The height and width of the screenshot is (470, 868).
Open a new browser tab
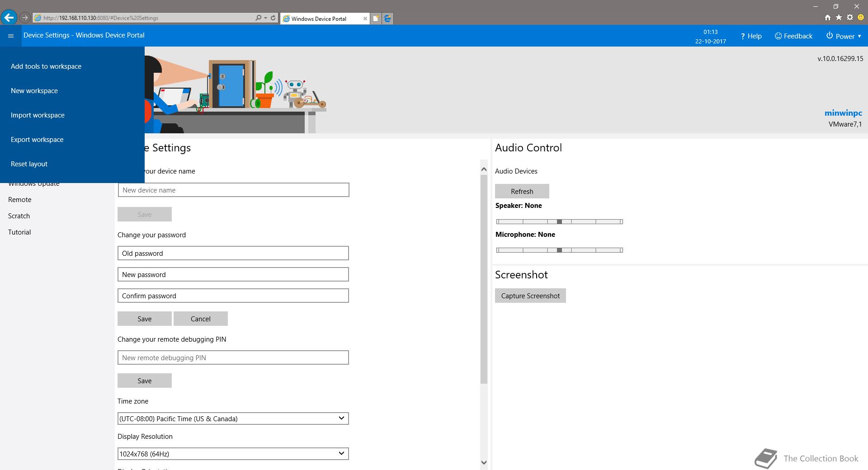pyautogui.click(x=376, y=19)
